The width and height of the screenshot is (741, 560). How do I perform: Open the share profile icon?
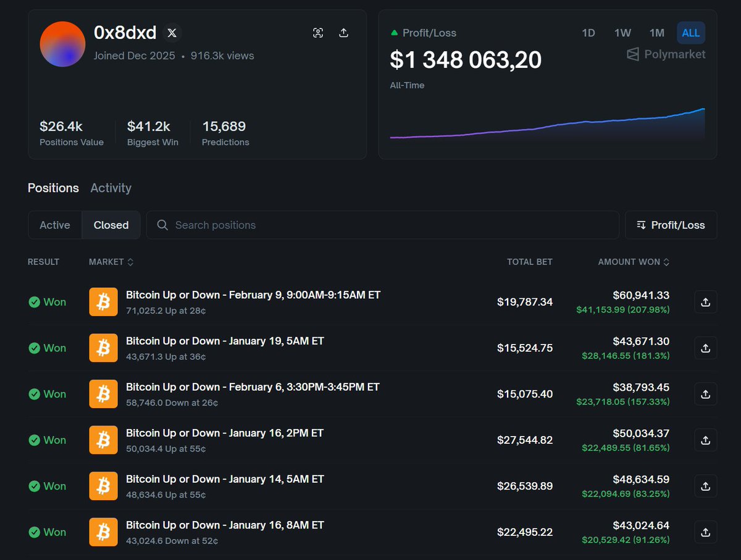pyautogui.click(x=343, y=33)
